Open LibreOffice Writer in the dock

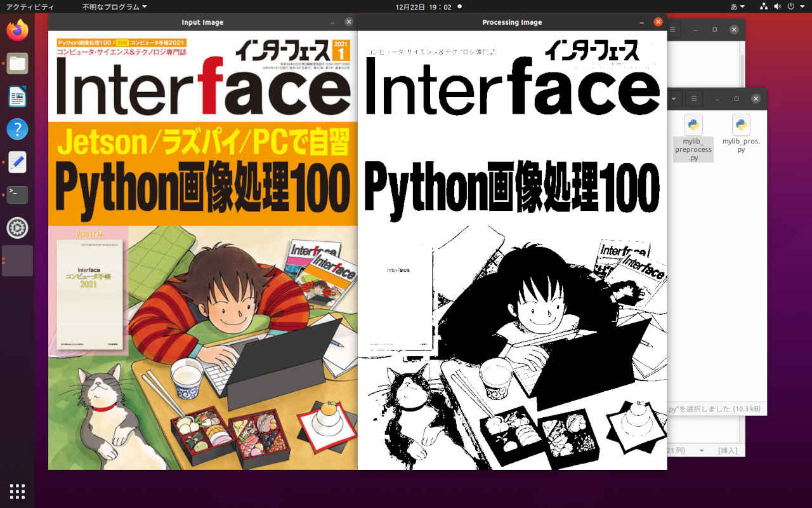click(17, 97)
